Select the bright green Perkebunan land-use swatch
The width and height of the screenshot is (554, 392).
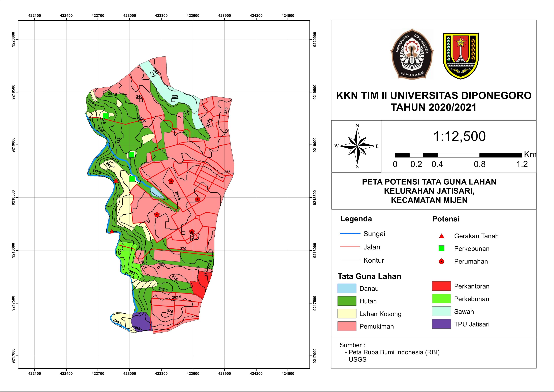[441, 299]
